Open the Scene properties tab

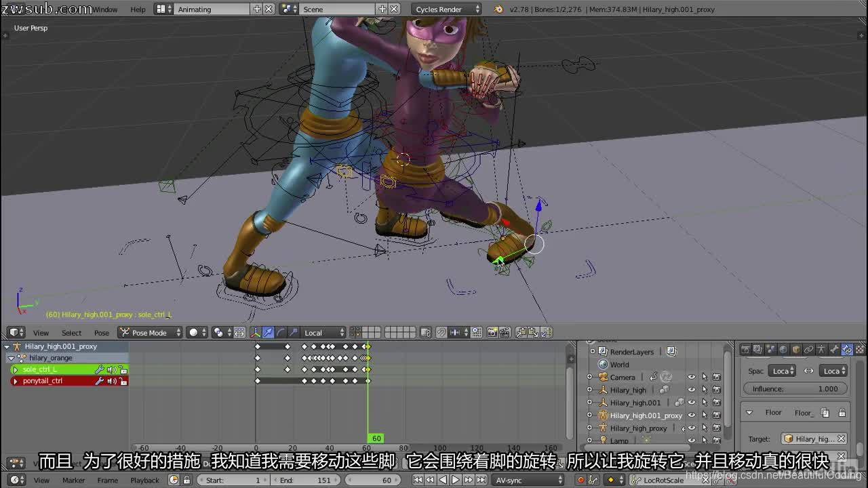pos(770,350)
